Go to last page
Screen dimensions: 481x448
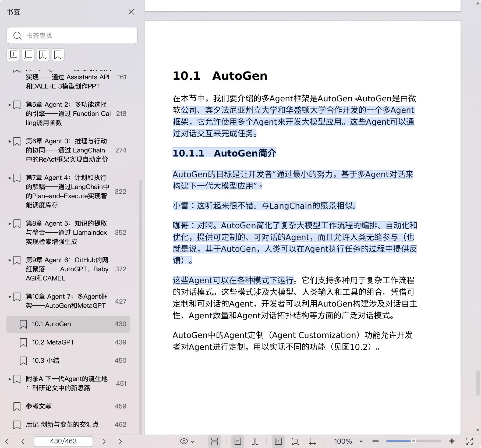click(x=121, y=441)
